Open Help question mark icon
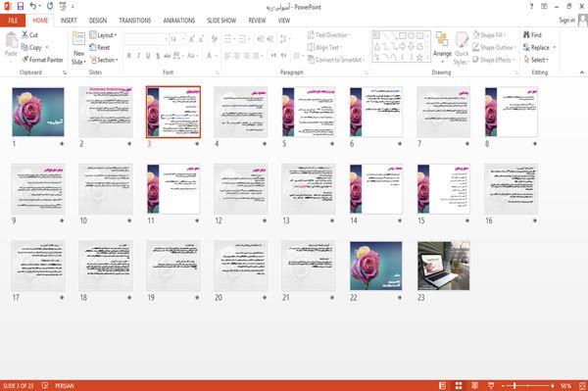 (x=531, y=7)
